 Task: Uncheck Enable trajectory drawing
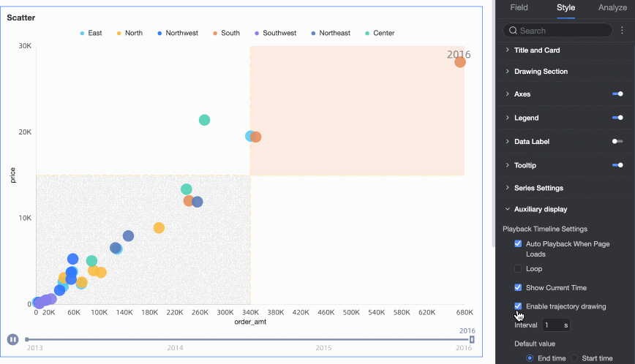click(518, 306)
